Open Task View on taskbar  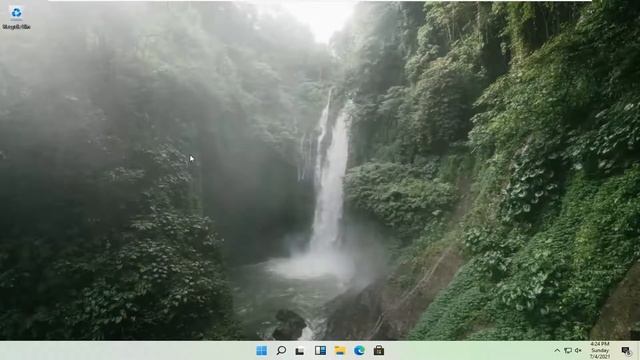click(x=300, y=351)
